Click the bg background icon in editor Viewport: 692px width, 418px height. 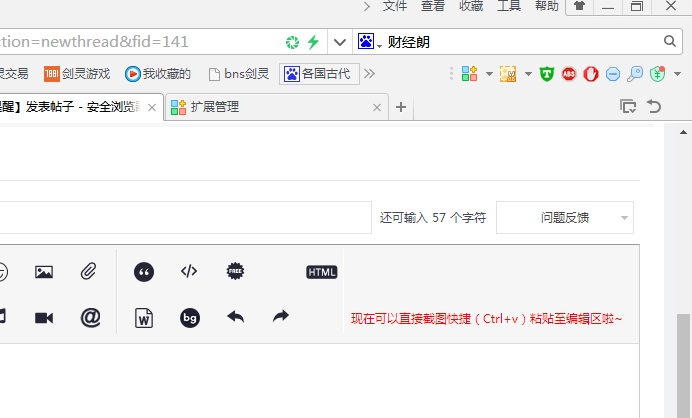190,318
